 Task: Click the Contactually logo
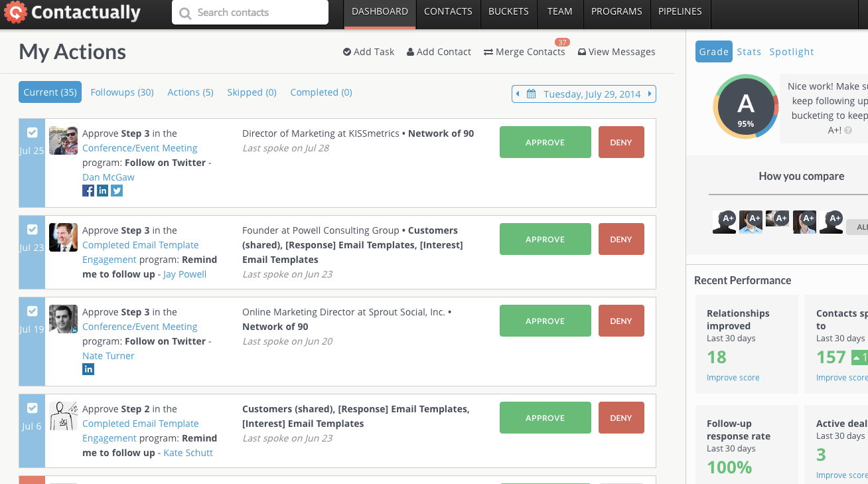(x=73, y=12)
